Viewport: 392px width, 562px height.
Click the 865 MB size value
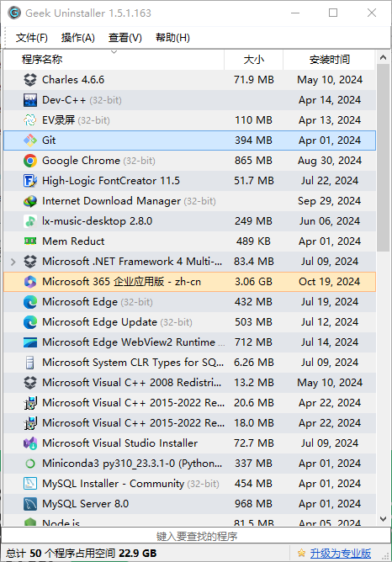[x=253, y=161]
